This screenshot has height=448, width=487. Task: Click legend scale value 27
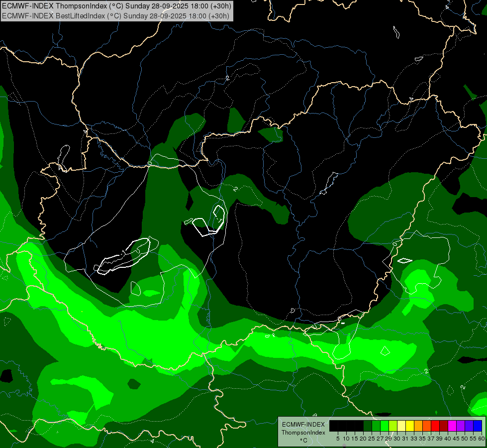pos(380,439)
